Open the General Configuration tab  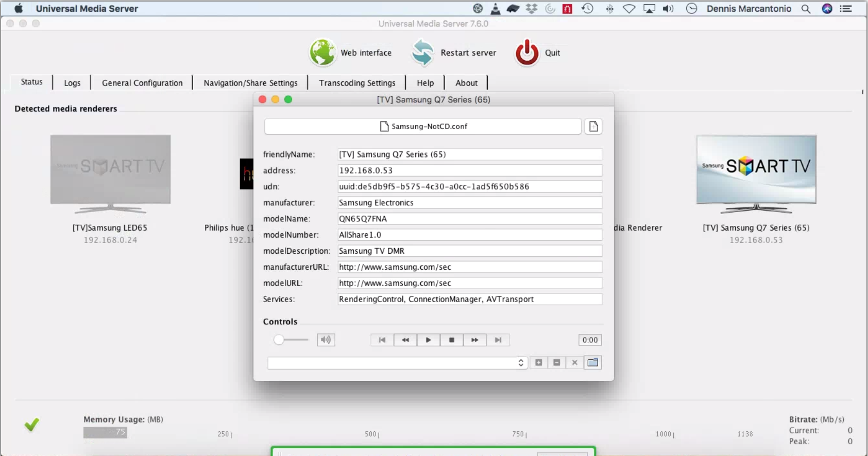(142, 83)
